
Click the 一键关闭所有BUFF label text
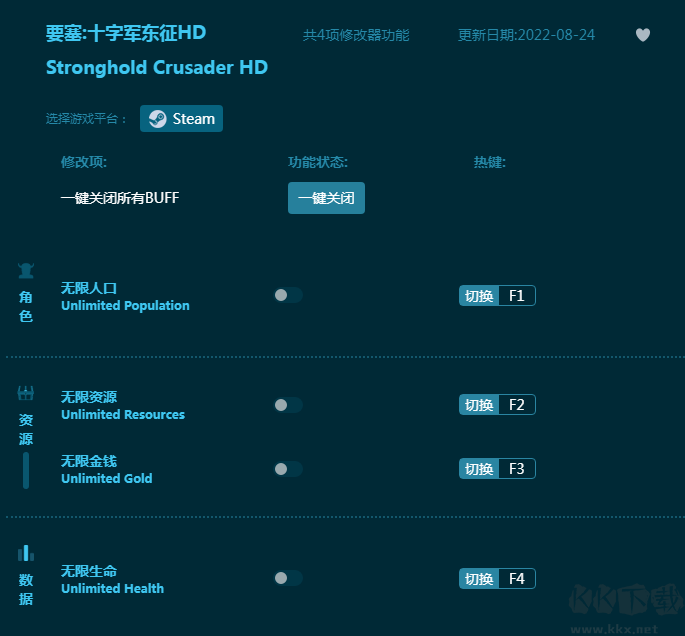(x=119, y=198)
